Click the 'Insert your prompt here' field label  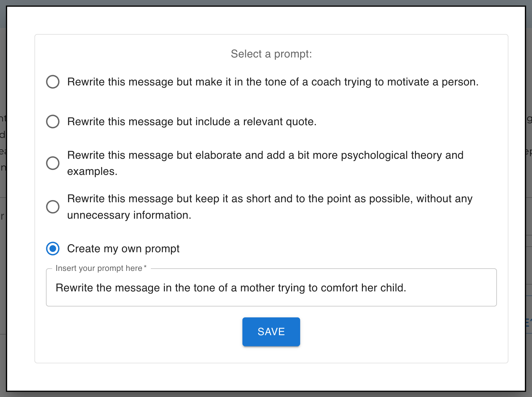pyautogui.click(x=99, y=268)
